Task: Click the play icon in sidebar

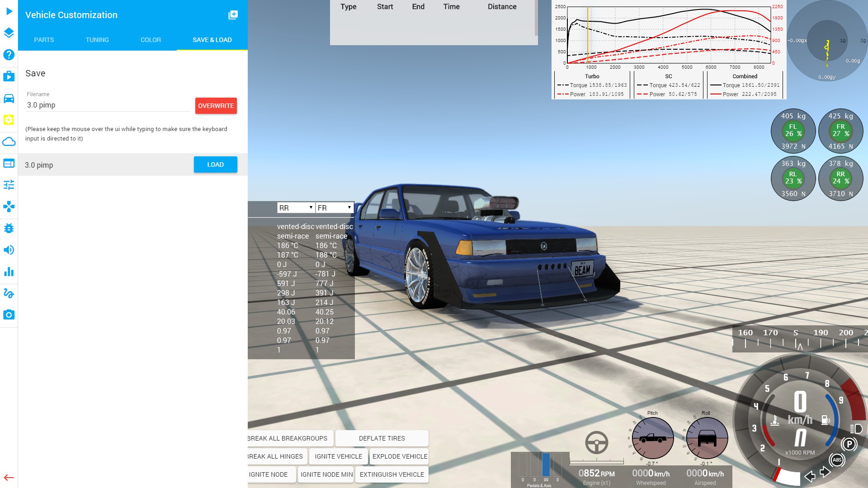Action: (9, 11)
